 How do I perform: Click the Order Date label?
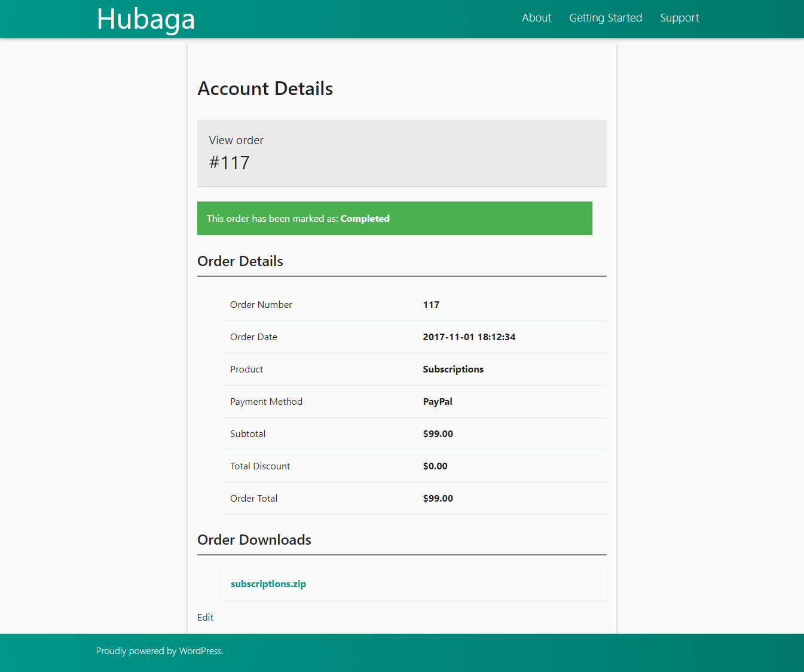[x=253, y=337]
